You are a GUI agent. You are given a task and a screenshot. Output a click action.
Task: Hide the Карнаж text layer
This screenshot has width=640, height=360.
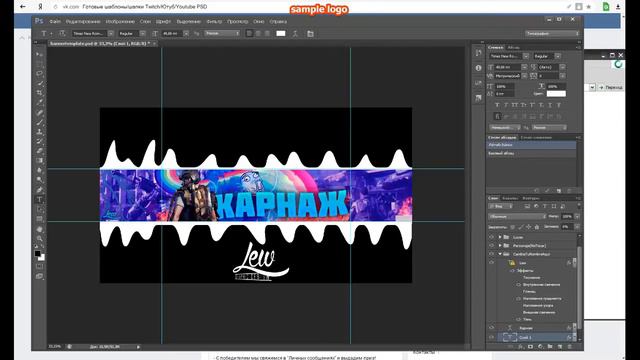[x=491, y=328]
